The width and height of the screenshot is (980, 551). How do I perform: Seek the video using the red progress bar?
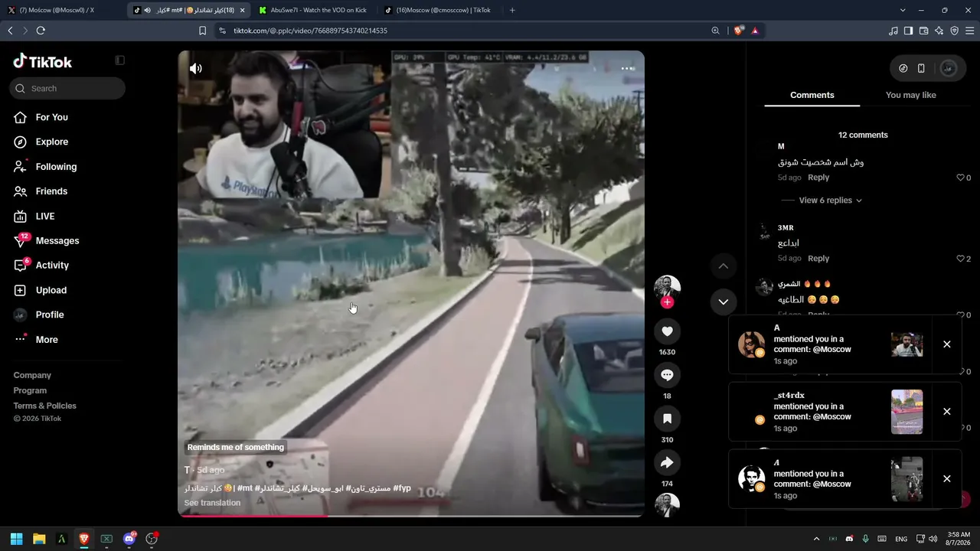point(411,515)
